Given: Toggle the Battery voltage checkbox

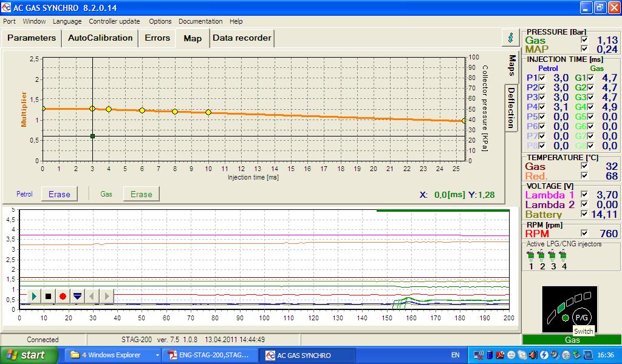Looking at the screenshot, I should pos(584,214).
